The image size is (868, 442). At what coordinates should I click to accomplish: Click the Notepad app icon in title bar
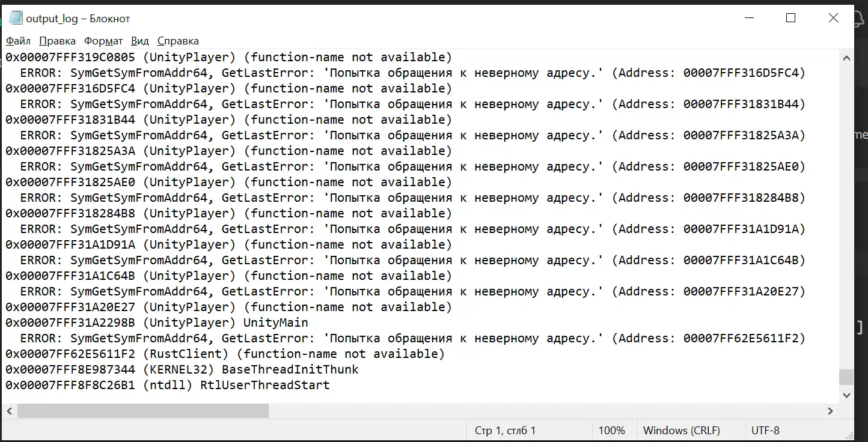16,18
